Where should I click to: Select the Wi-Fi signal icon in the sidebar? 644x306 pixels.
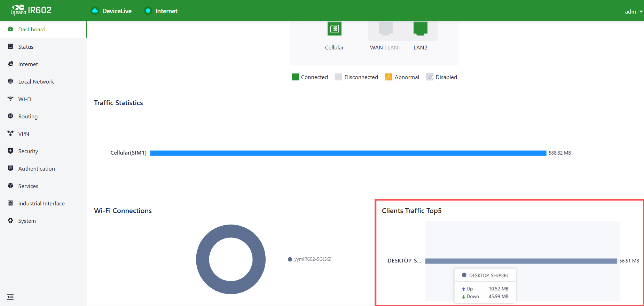pos(10,99)
